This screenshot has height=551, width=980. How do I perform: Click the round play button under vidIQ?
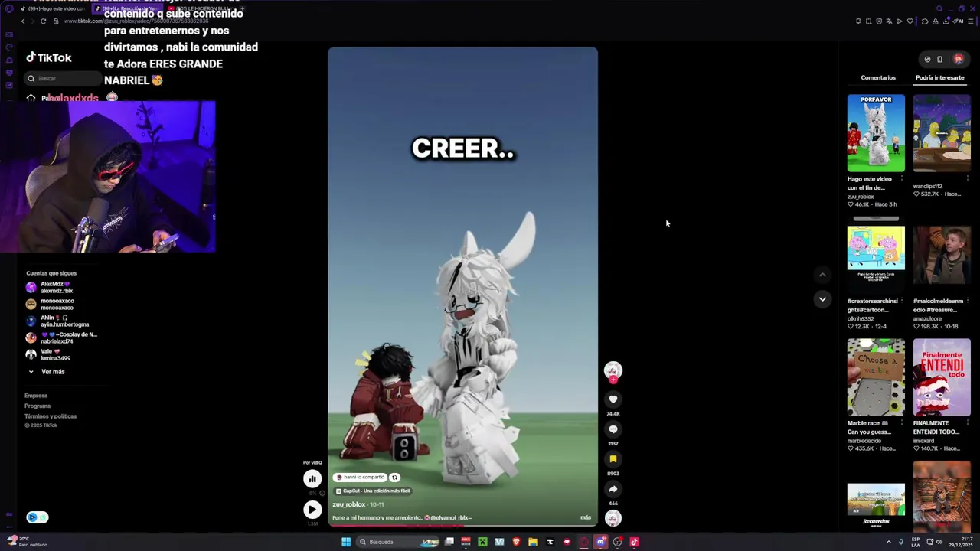[x=312, y=509]
